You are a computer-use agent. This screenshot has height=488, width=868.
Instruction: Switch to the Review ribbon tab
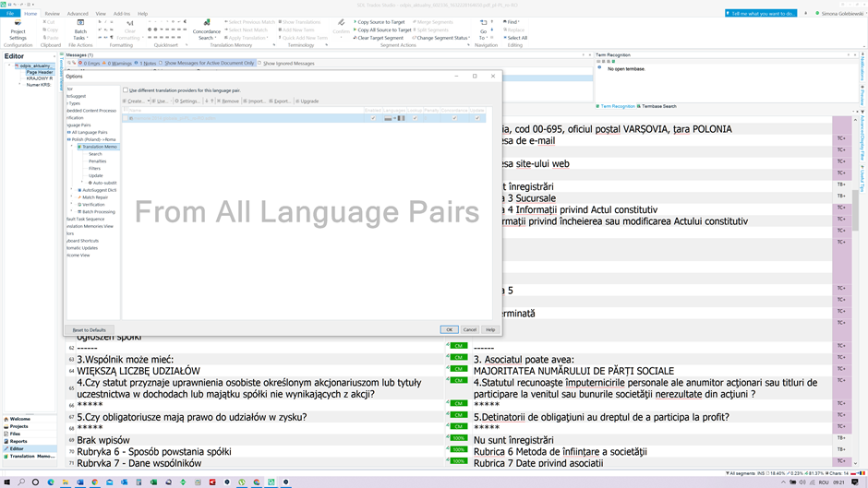point(52,13)
